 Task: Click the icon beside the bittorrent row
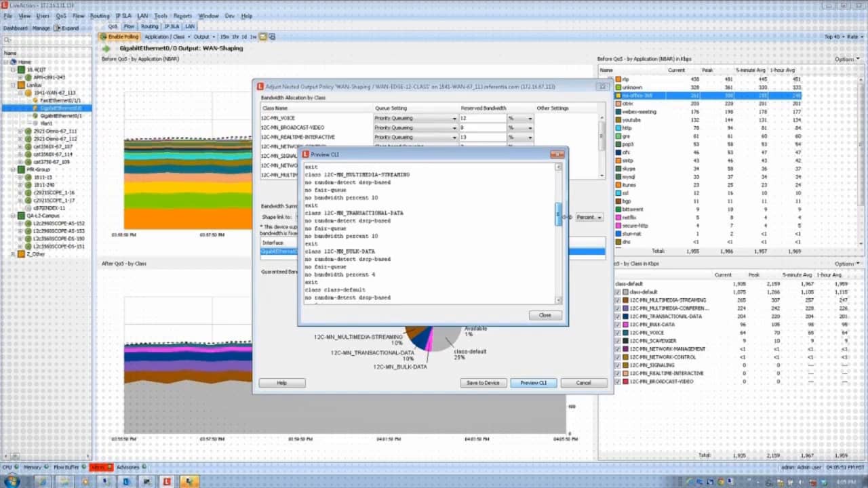pos(618,209)
